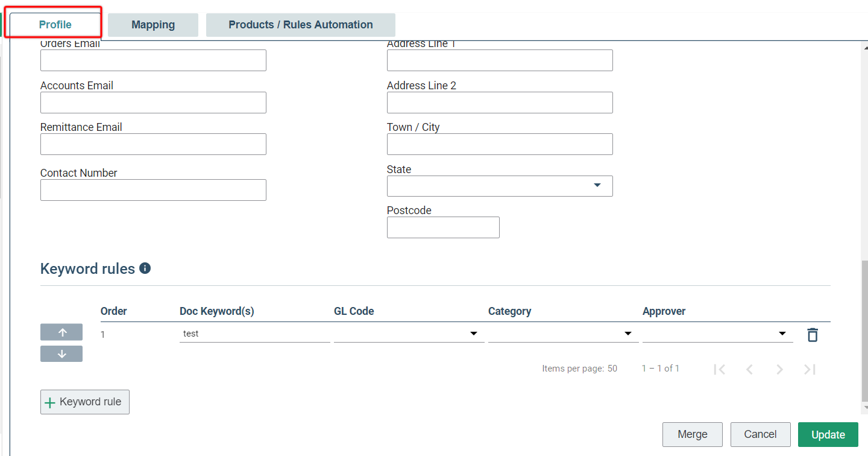Go to next page of keyword rules

tap(779, 369)
